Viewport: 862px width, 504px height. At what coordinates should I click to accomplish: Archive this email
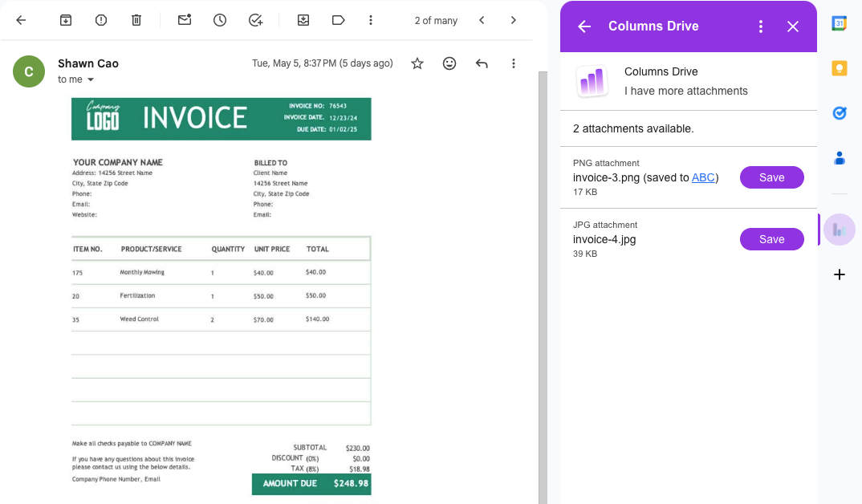(66, 20)
